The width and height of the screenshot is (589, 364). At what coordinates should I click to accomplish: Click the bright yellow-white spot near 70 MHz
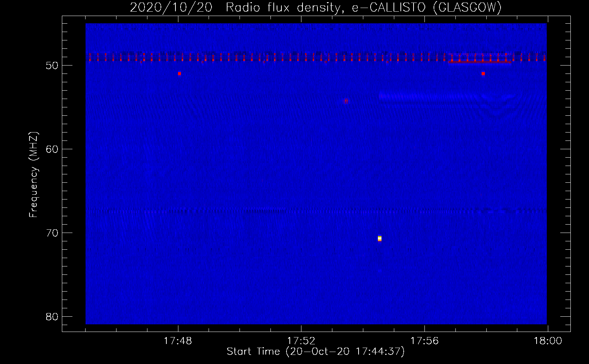[x=380, y=238]
